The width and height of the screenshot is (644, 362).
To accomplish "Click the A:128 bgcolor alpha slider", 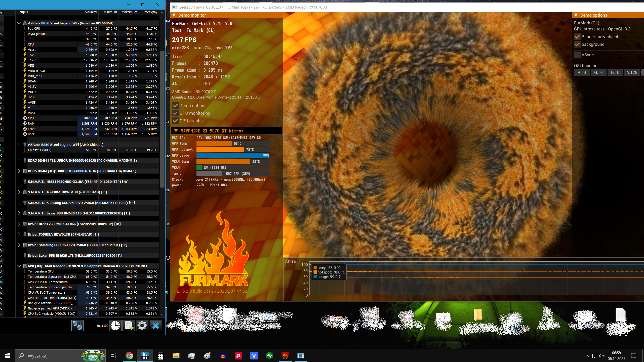I will coord(632,72).
